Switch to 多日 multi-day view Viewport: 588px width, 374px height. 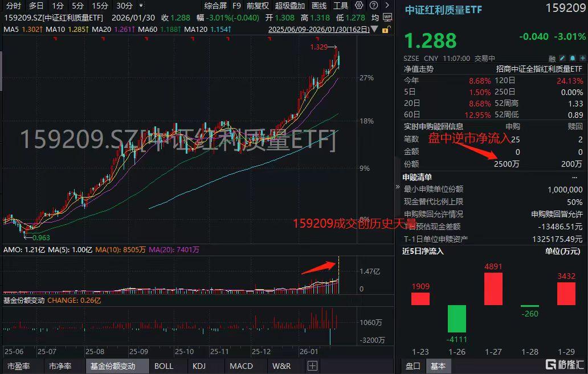pos(36,6)
